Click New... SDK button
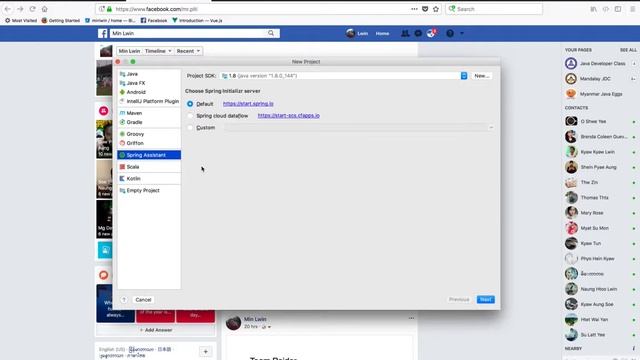The height and width of the screenshot is (360, 640). tap(482, 76)
